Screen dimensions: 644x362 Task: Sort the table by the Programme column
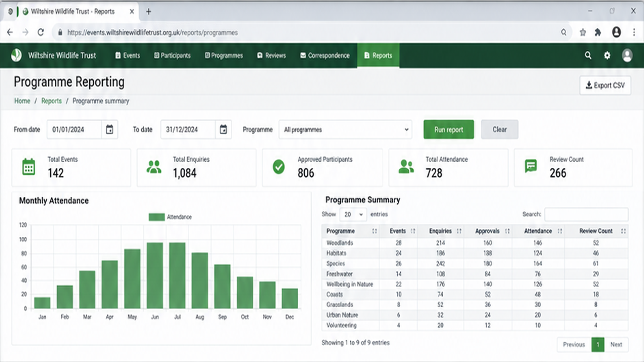[350, 231]
